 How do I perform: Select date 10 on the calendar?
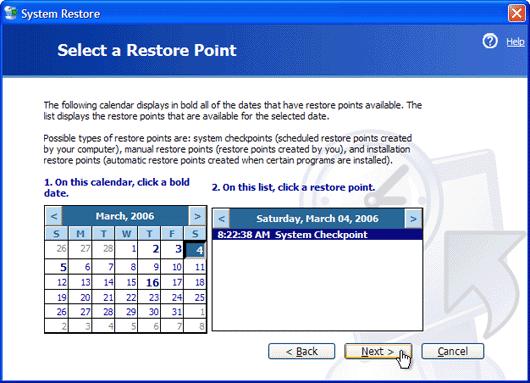pyautogui.click(x=172, y=267)
